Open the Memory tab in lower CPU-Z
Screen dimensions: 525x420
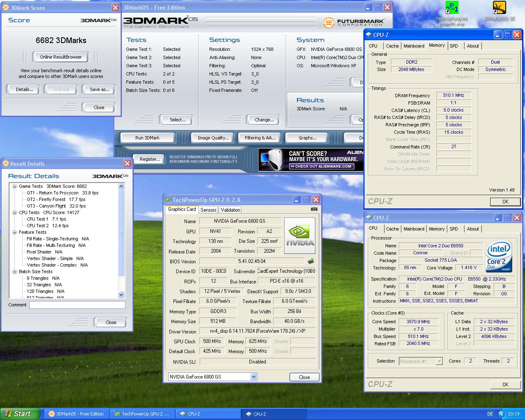pyautogui.click(x=437, y=229)
